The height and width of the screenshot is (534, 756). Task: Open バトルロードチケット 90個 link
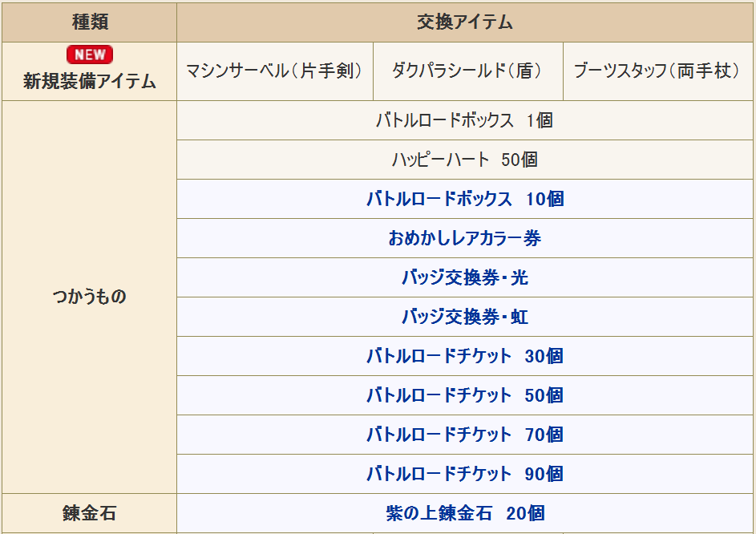465,474
